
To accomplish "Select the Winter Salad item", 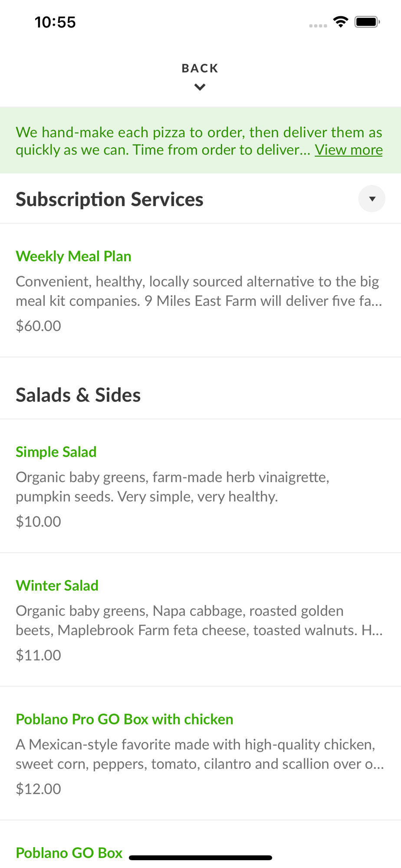I will (x=57, y=585).
